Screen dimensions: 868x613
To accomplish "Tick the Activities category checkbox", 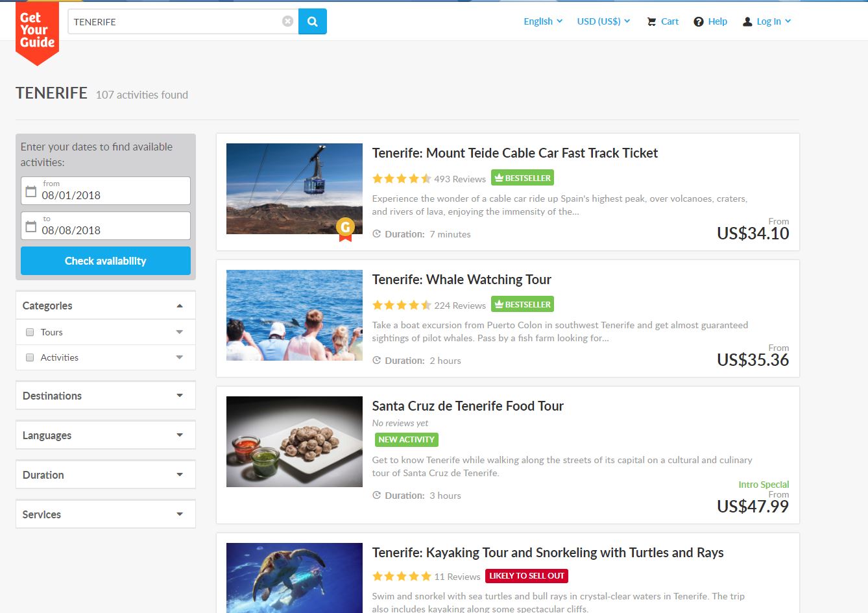I will pos(30,357).
